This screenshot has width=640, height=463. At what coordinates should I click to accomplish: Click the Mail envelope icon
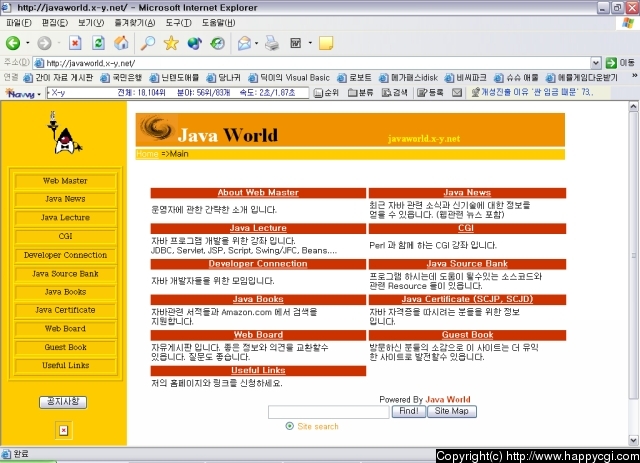point(244,43)
